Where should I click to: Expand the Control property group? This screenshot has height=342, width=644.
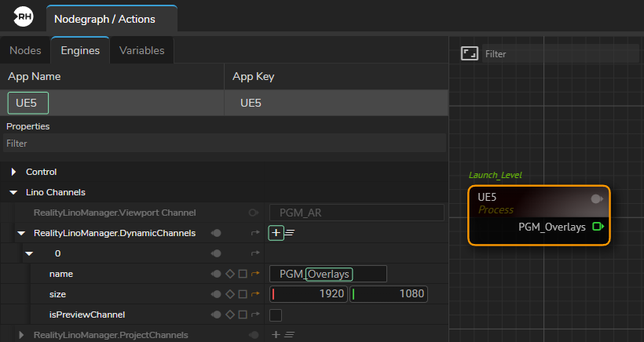point(13,172)
